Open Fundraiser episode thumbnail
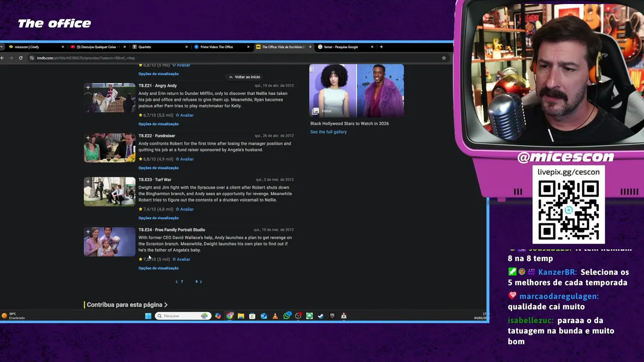Image resolution: width=644 pixels, height=362 pixels. click(110, 148)
